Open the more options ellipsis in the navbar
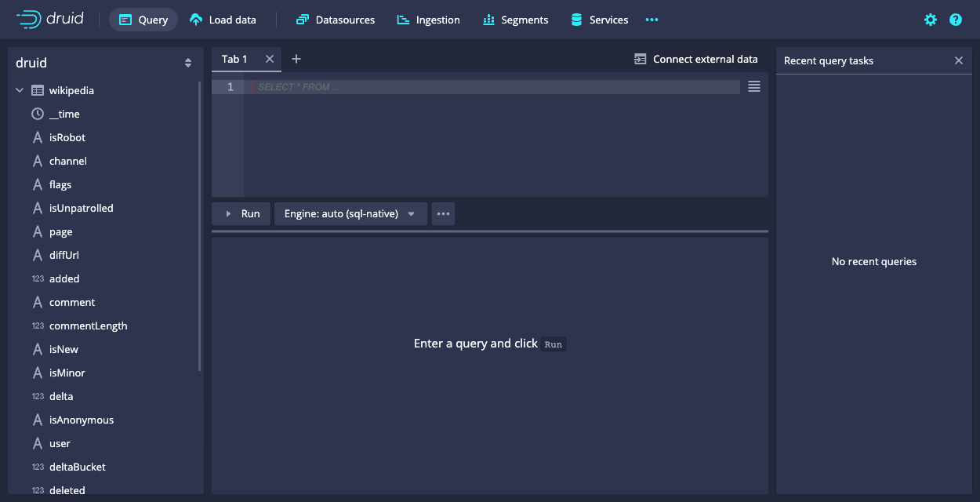The width and height of the screenshot is (980, 502). pos(652,20)
